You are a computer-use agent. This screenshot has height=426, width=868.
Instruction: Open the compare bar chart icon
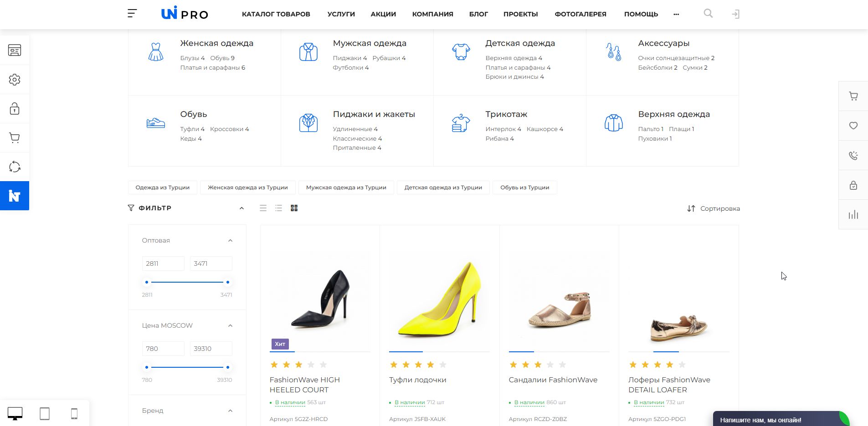pos(853,215)
